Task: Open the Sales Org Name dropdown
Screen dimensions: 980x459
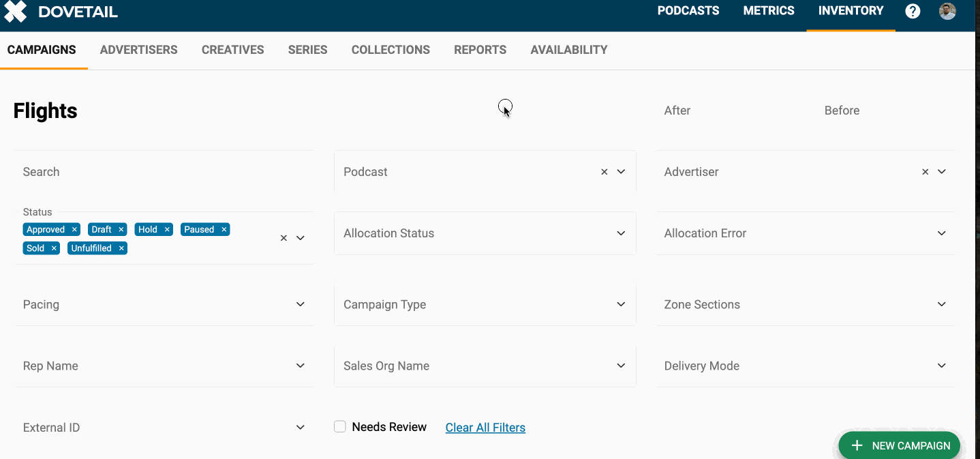Action: click(485, 366)
